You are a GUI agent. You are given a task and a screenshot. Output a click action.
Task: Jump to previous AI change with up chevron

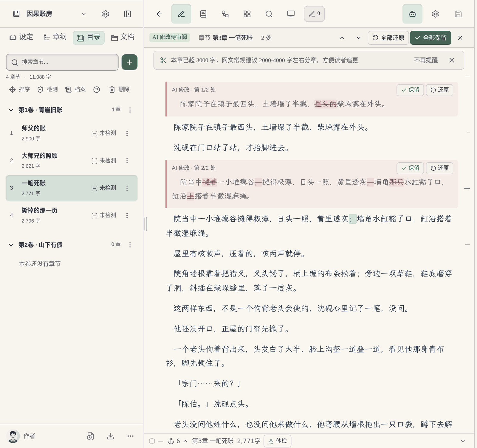point(342,38)
